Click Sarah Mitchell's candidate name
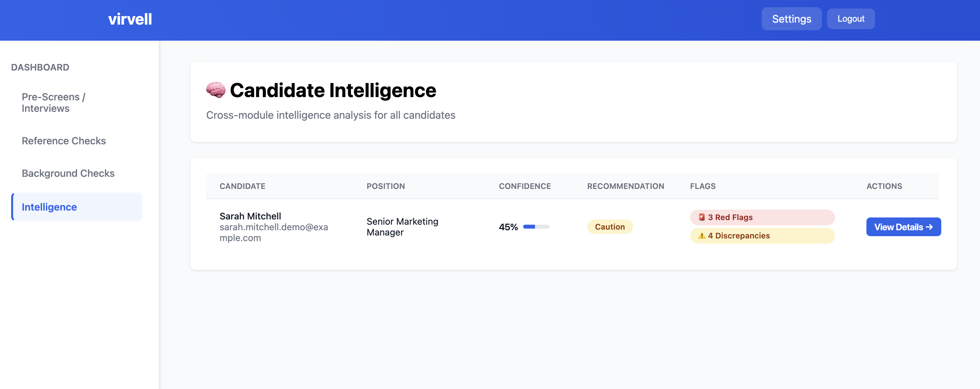This screenshot has width=980, height=389. click(x=250, y=216)
